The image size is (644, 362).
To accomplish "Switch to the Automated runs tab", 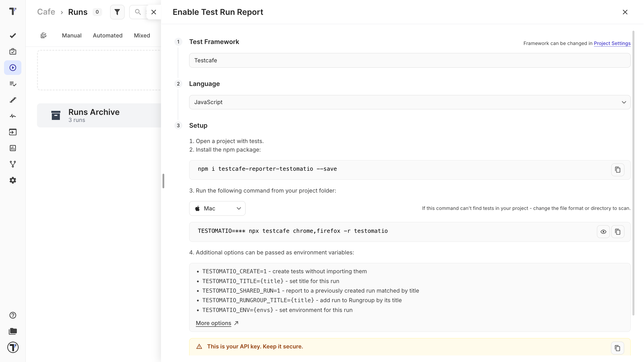I will (108, 35).
